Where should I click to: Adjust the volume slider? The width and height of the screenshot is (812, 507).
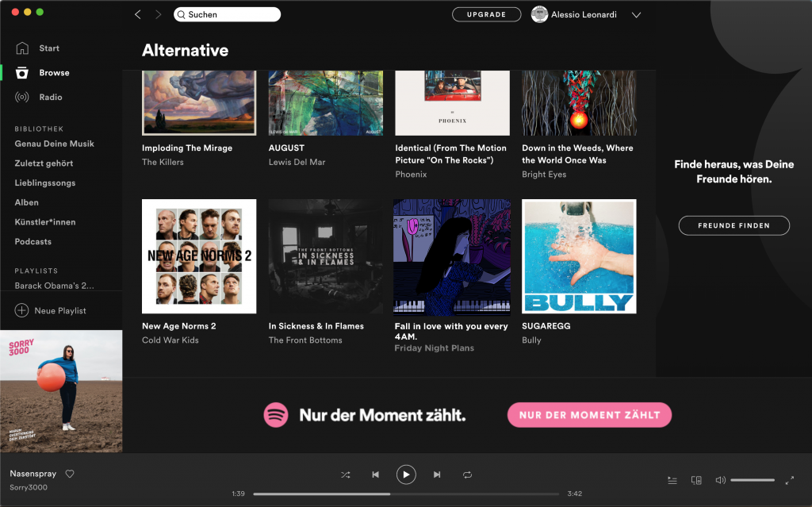click(752, 480)
